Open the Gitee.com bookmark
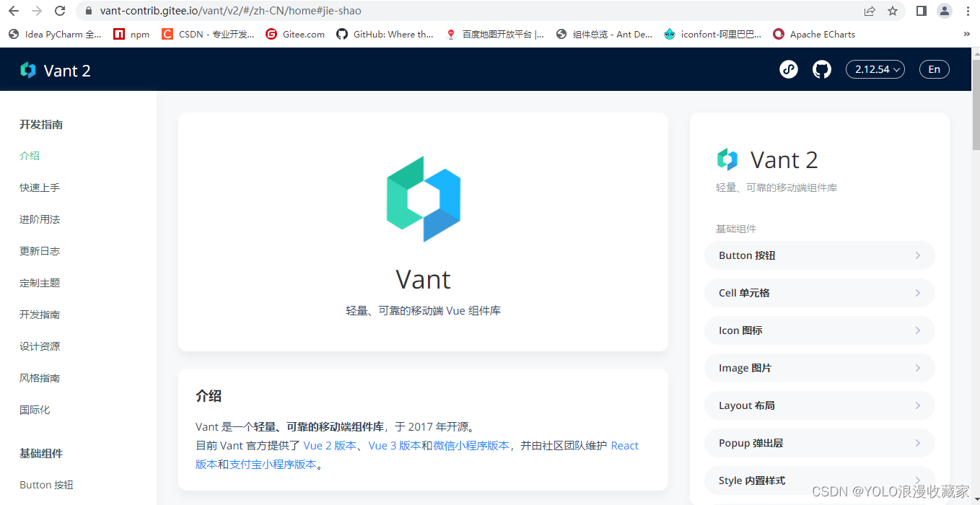 pos(295,34)
